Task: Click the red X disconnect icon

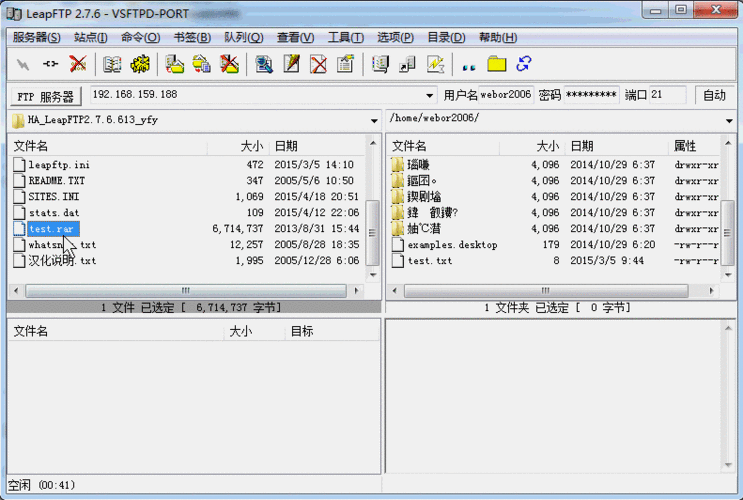Action: click(x=78, y=64)
